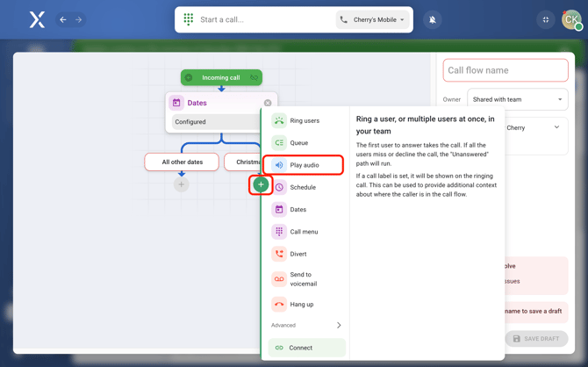Go forward with the right arrow
Image resolution: width=588 pixels, height=367 pixels.
(x=78, y=19)
